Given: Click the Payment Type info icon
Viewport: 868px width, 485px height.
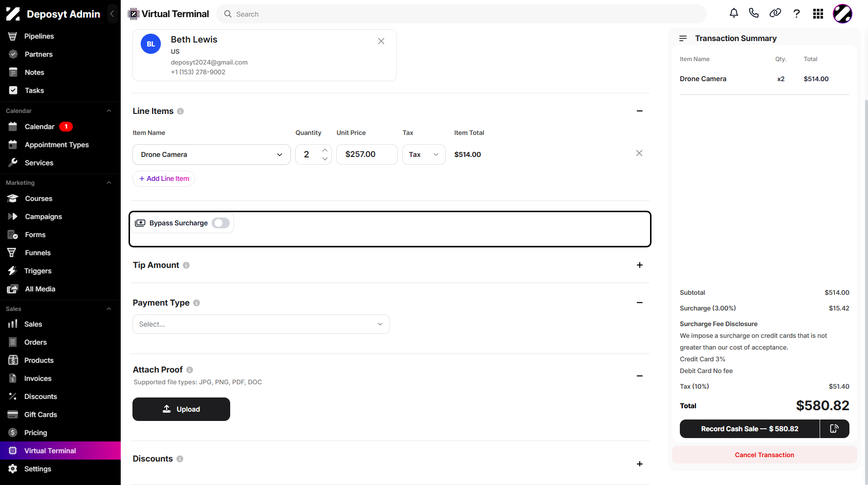Looking at the screenshot, I should [x=196, y=303].
